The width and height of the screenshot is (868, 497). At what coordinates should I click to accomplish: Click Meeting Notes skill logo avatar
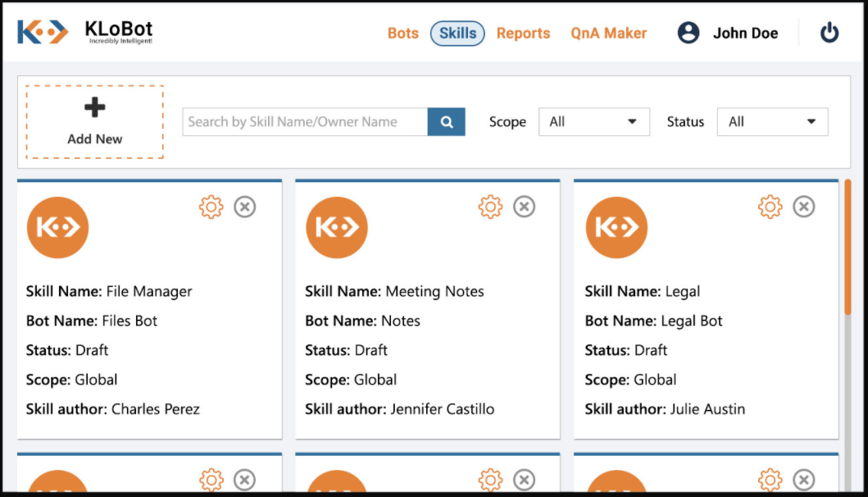coord(337,227)
